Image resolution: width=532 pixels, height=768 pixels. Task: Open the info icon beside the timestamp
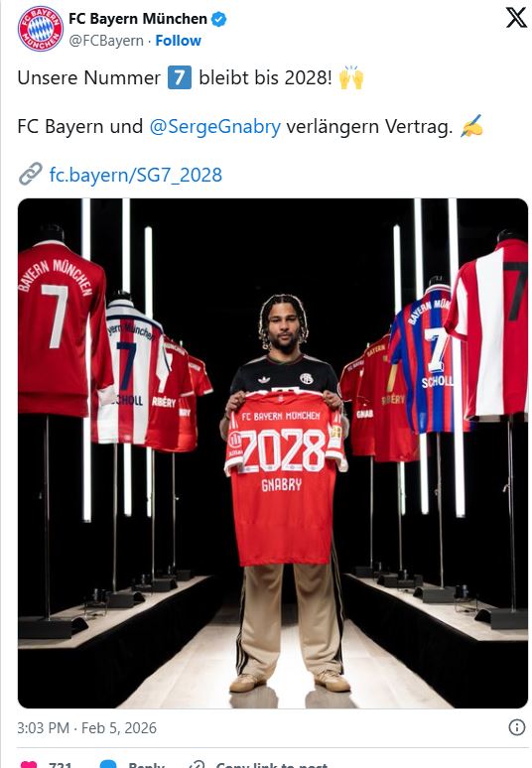coord(516,727)
